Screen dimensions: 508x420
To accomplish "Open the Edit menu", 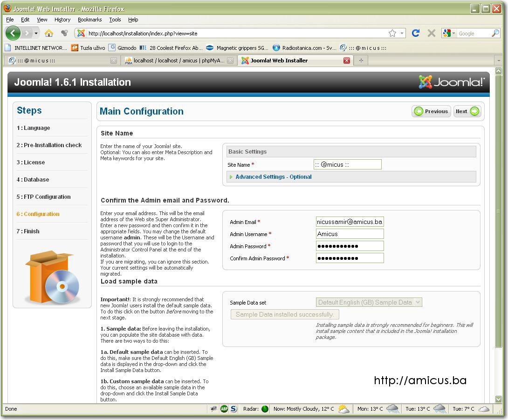I will [x=25, y=20].
